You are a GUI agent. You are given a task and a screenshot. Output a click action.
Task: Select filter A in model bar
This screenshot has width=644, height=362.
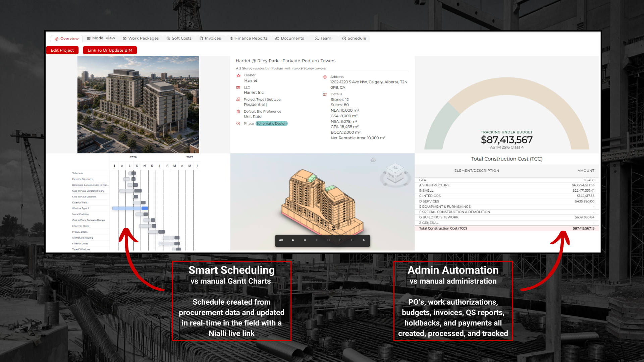[x=293, y=240]
